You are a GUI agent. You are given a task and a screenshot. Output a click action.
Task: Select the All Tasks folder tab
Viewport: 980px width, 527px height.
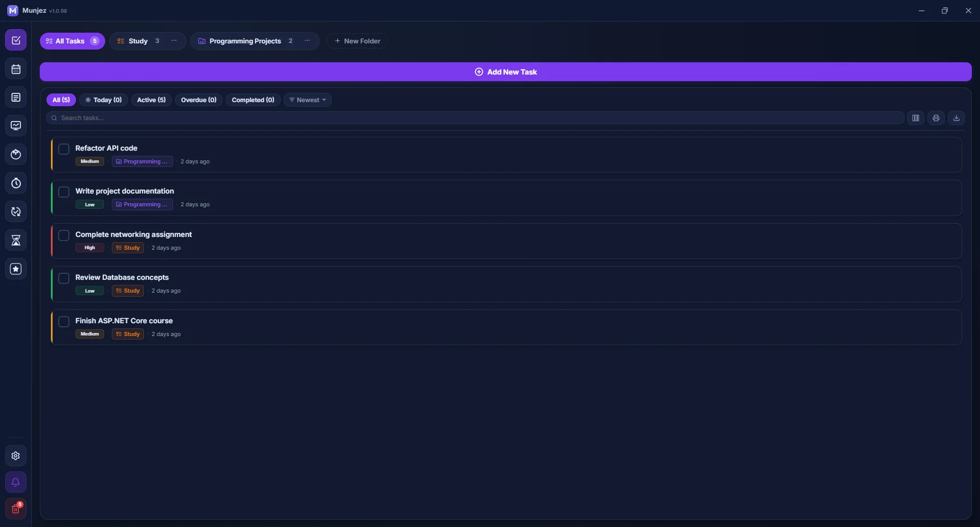(72, 41)
